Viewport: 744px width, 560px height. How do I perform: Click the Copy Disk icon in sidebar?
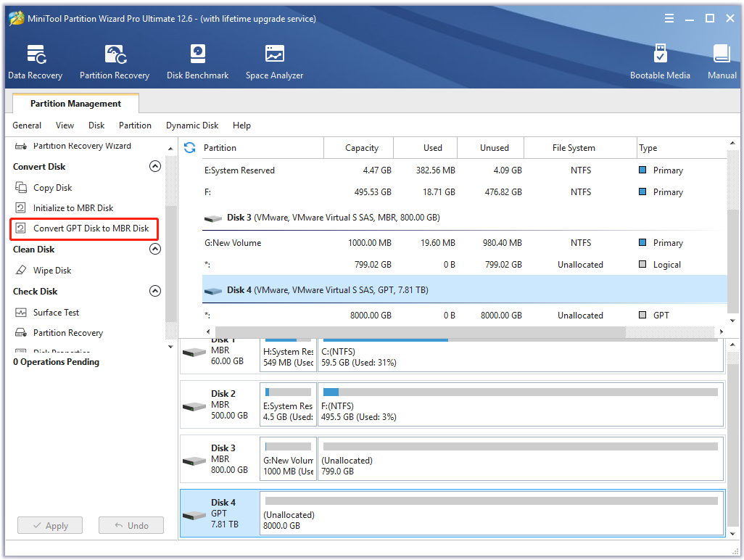coord(21,187)
